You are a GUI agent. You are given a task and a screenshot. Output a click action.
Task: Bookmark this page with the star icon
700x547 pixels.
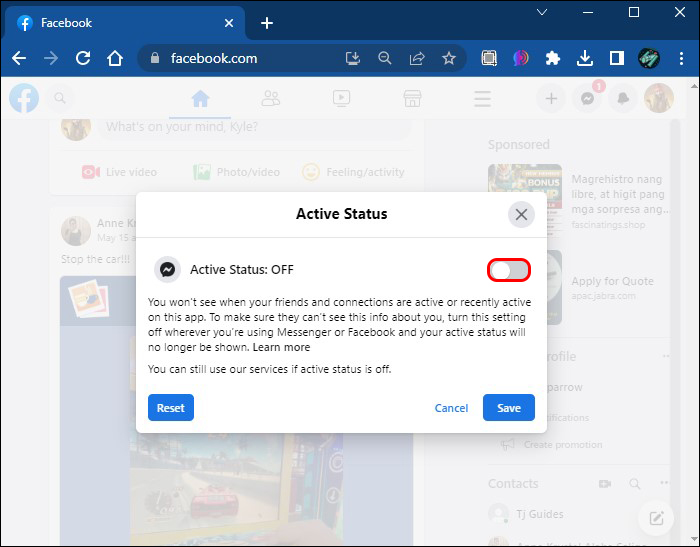click(449, 58)
